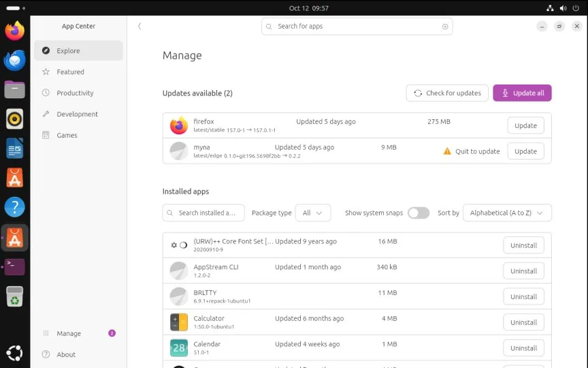Open the Files manager dock icon

tap(14, 89)
